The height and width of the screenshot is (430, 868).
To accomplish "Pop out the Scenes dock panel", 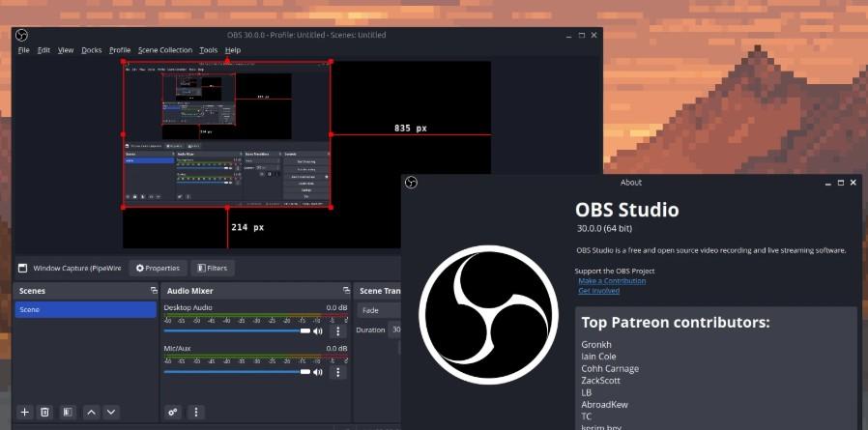I will (153, 290).
